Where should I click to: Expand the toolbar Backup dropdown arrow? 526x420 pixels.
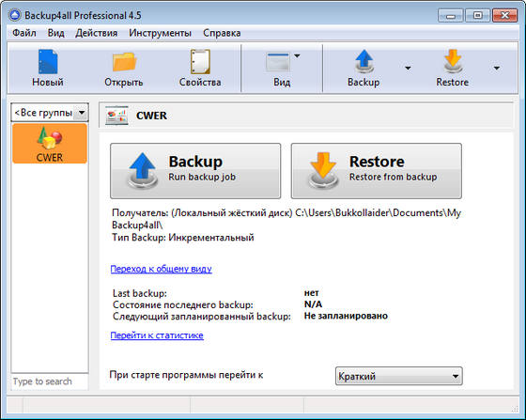tap(408, 68)
